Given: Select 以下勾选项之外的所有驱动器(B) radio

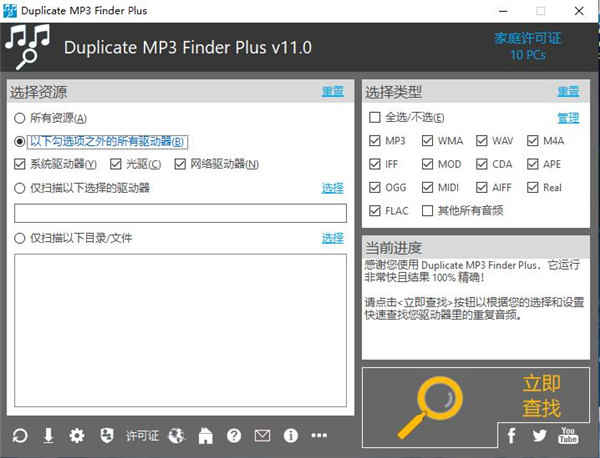Looking at the screenshot, I should pos(100,141).
